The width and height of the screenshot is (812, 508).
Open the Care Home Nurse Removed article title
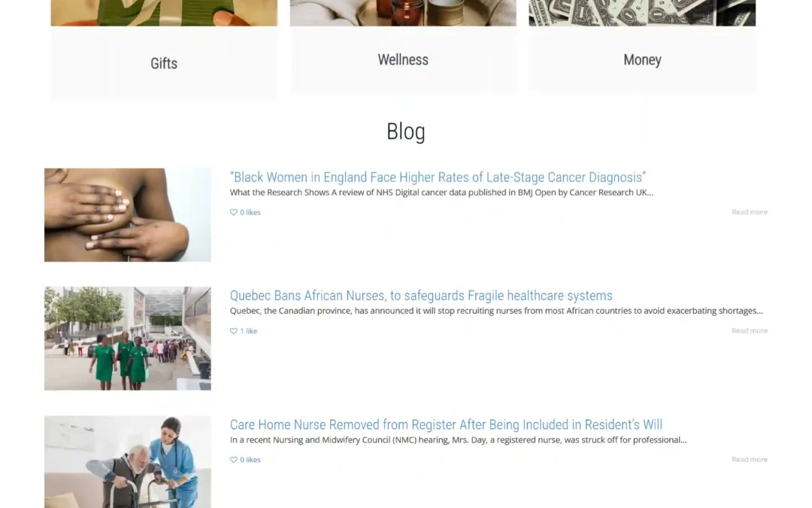click(446, 424)
